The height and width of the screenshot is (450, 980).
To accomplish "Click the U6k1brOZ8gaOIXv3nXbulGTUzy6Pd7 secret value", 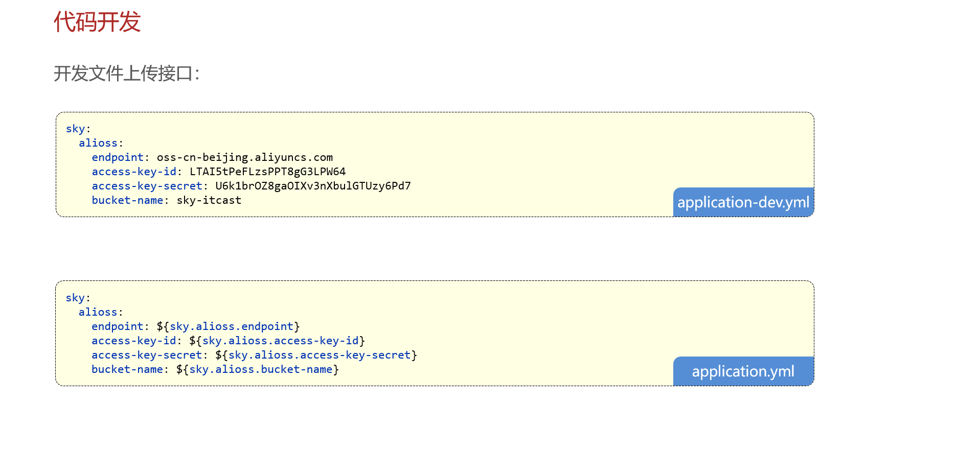I will [x=313, y=186].
